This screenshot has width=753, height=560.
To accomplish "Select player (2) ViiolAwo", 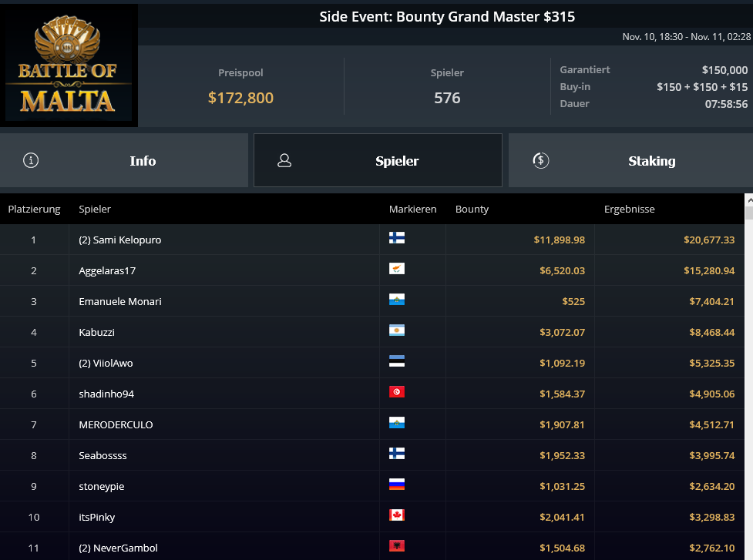I will [106, 363].
